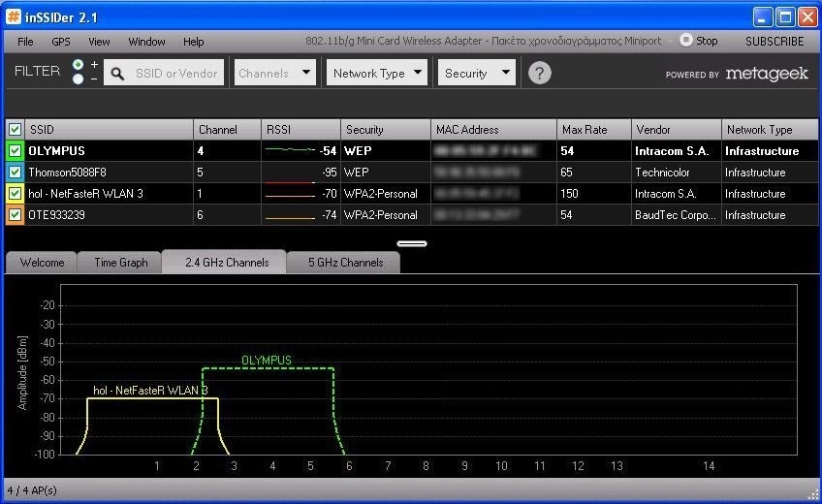Screen dimensions: 822x504
Task: Sort by the SSID column header
Action: (109, 130)
